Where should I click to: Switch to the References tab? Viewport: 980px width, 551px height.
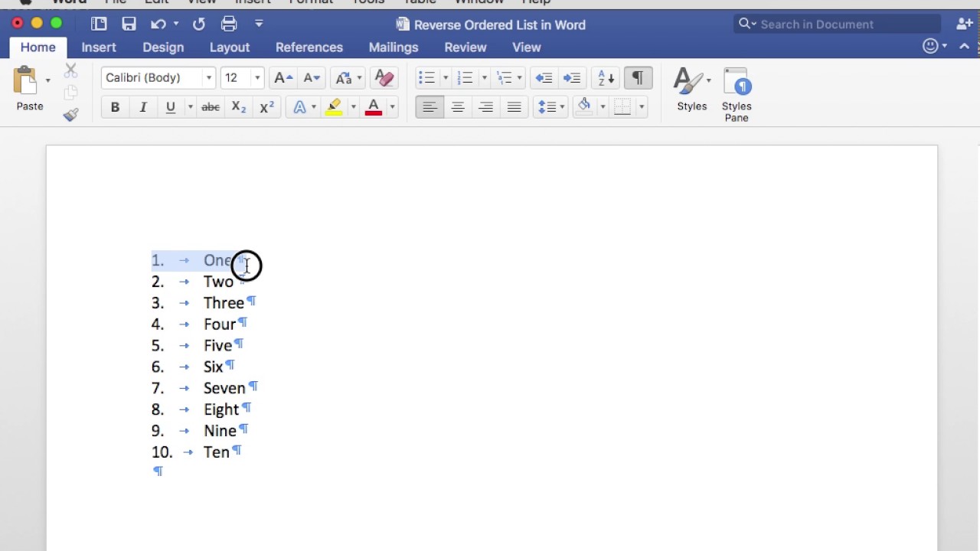coord(309,47)
